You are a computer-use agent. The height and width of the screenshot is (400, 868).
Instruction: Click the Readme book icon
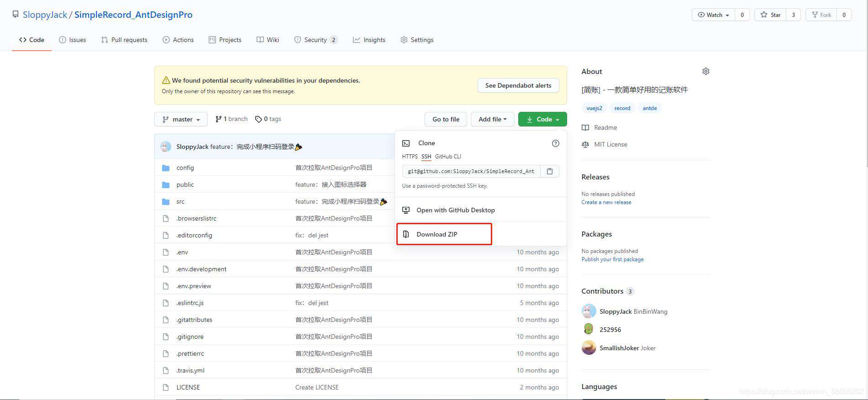pyautogui.click(x=585, y=127)
